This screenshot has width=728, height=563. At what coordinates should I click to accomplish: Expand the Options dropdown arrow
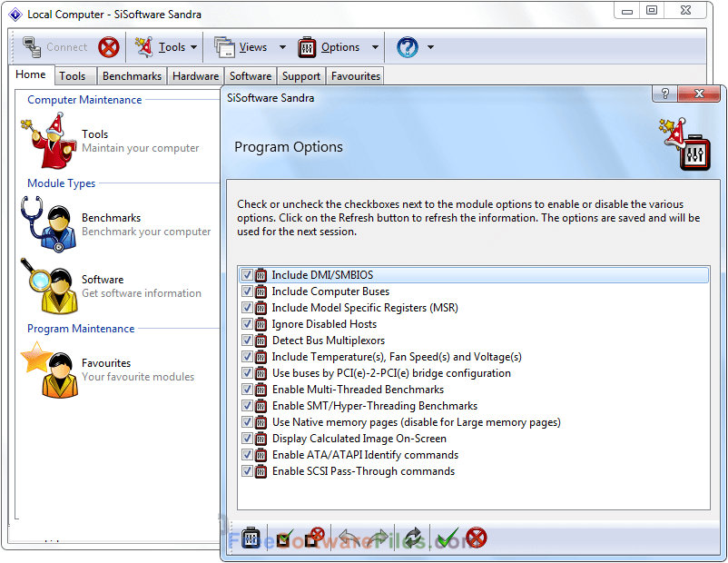click(375, 47)
